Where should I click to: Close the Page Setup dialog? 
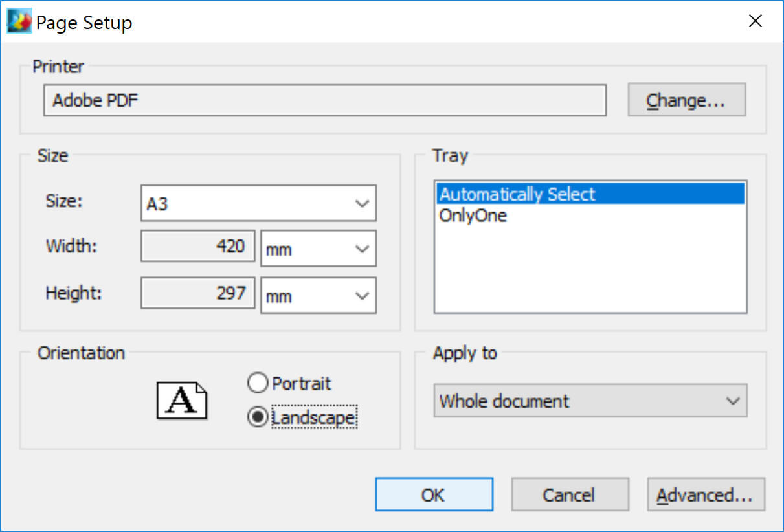pyautogui.click(x=755, y=21)
